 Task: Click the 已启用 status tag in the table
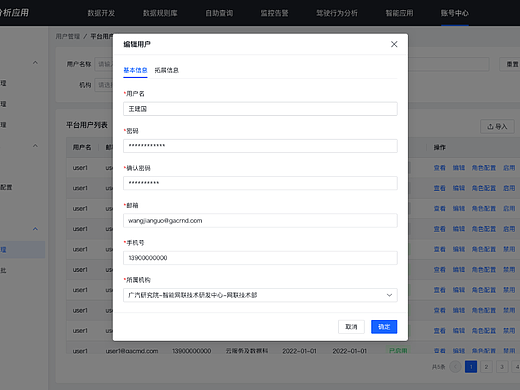pyautogui.click(x=398, y=350)
